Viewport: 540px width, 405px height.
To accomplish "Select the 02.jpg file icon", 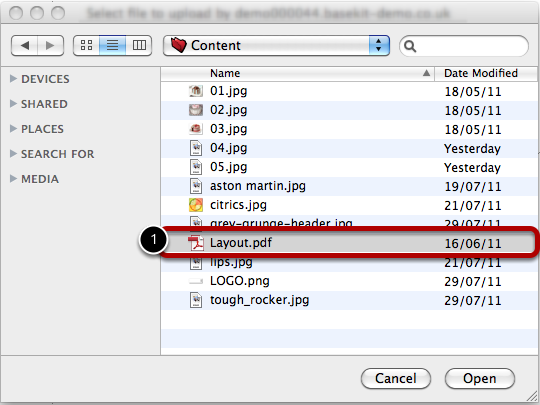I will (196, 110).
